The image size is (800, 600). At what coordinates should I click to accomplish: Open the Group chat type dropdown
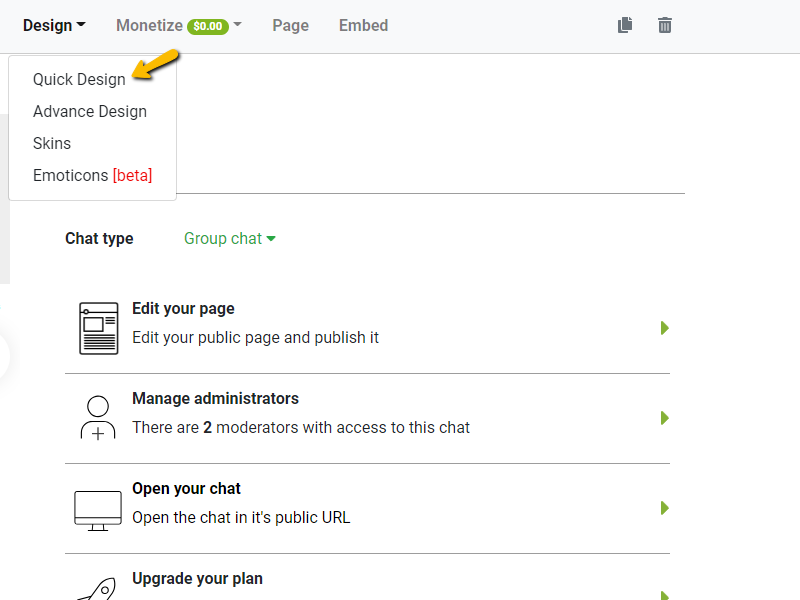click(230, 239)
